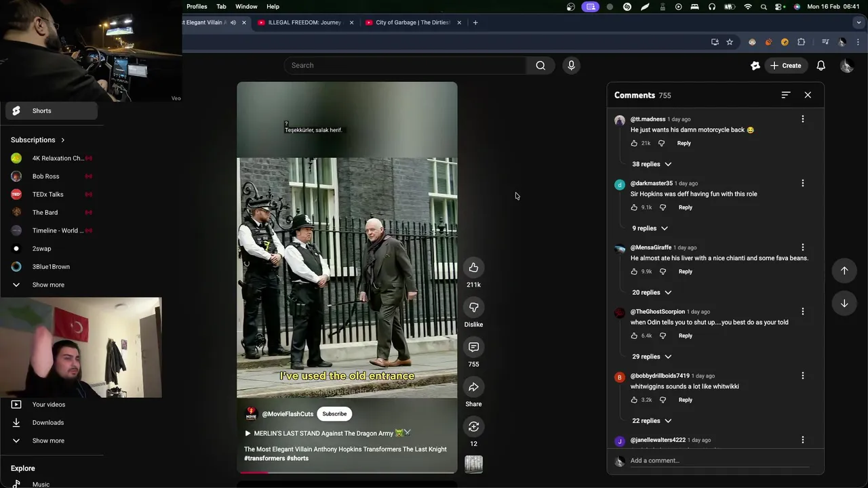Viewport: 868px width, 488px height.
Task: Open the Chrome three-dot menu
Action: tap(858, 42)
